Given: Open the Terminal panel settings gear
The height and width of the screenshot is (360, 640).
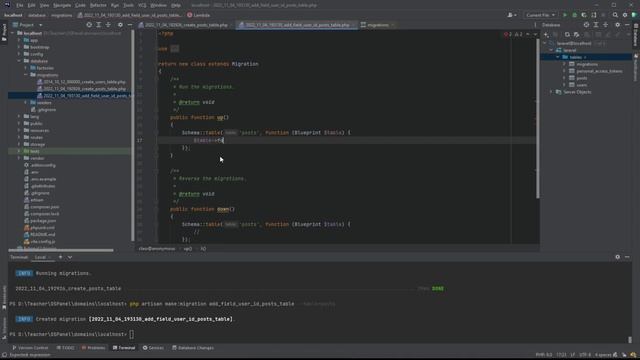Looking at the screenshot, I should [x=618, y=257].
